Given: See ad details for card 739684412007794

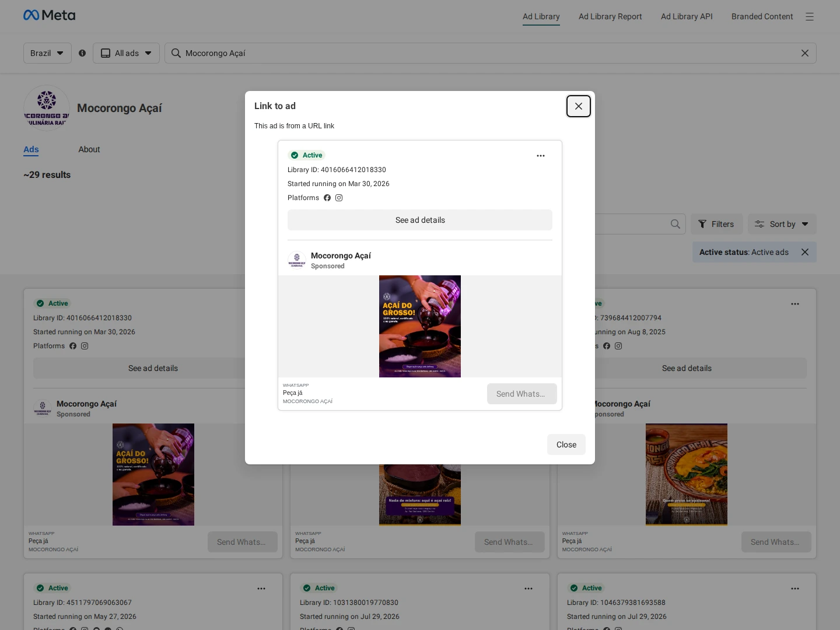Looking at the screenshot, I should pyautogui.click(x=687, y=368).
